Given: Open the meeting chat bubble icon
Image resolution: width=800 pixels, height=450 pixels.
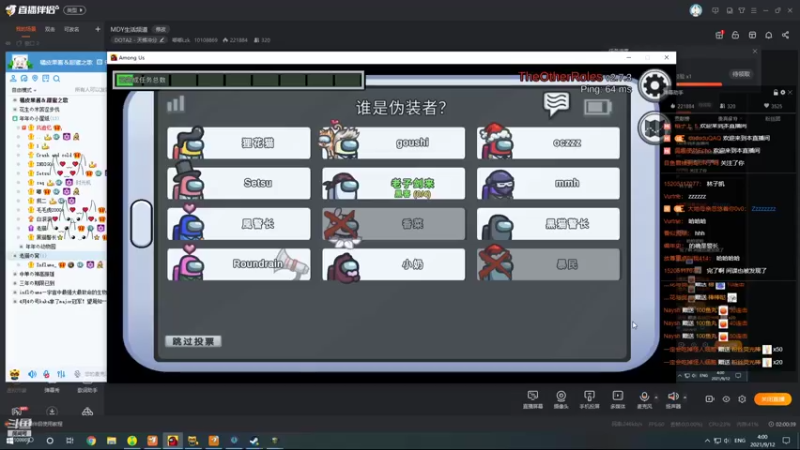Looking at the screenshot, I should [x=556, y=104].
